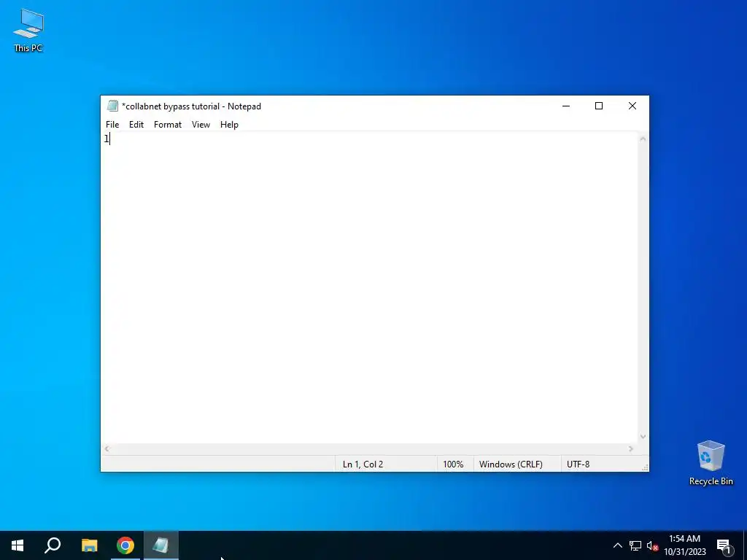Screen dimensions: 747x560
Task: Open the taskbar Search icon
Action: (x=53, y=545)
